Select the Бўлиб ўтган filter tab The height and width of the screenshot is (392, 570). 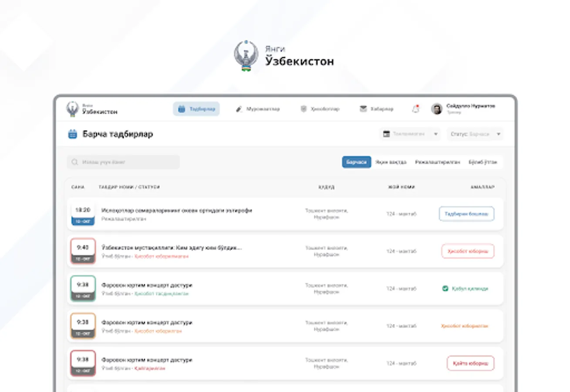point(483,162)
